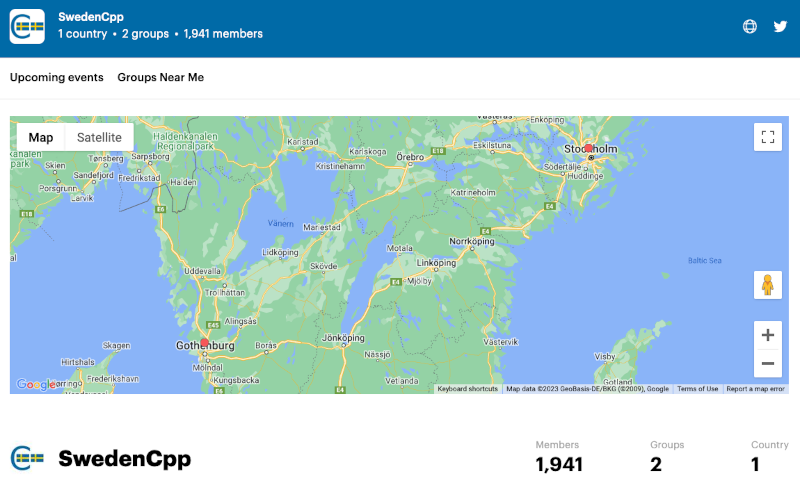Click the Jönköping label on the map
Viewport: 800px width, 483px height.
(x=343, y=338)
